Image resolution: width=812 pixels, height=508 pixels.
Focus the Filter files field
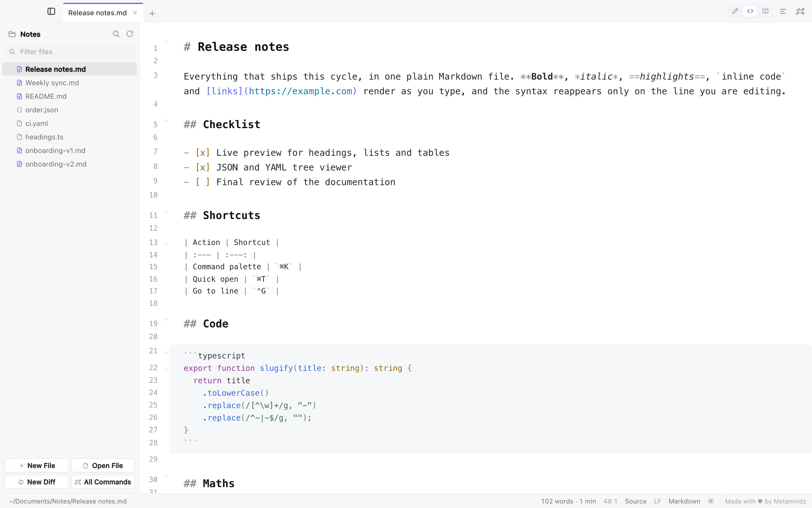point(70,52)
